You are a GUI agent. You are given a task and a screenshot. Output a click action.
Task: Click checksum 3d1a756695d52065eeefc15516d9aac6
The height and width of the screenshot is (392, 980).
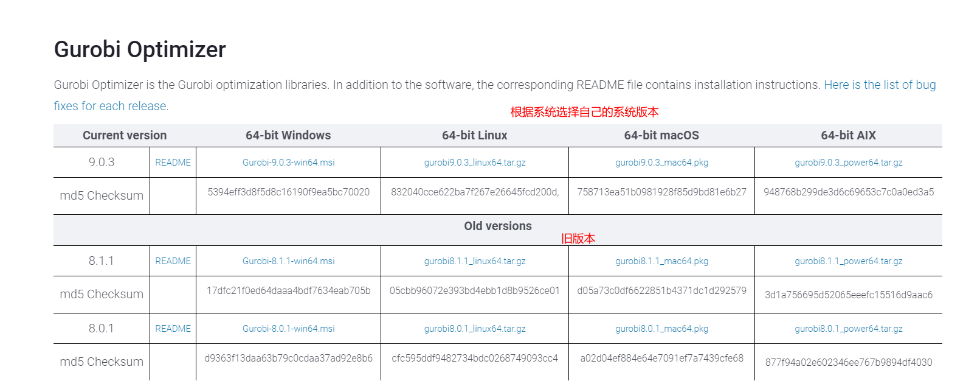[x=849, y=295]
